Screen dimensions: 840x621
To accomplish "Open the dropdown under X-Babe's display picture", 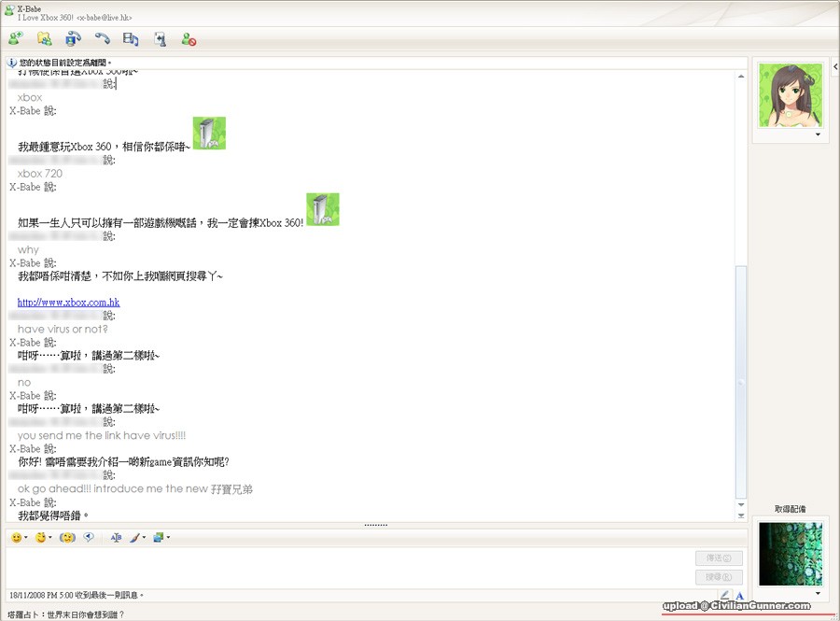I will pyautogui.click(x=818, y=135).
